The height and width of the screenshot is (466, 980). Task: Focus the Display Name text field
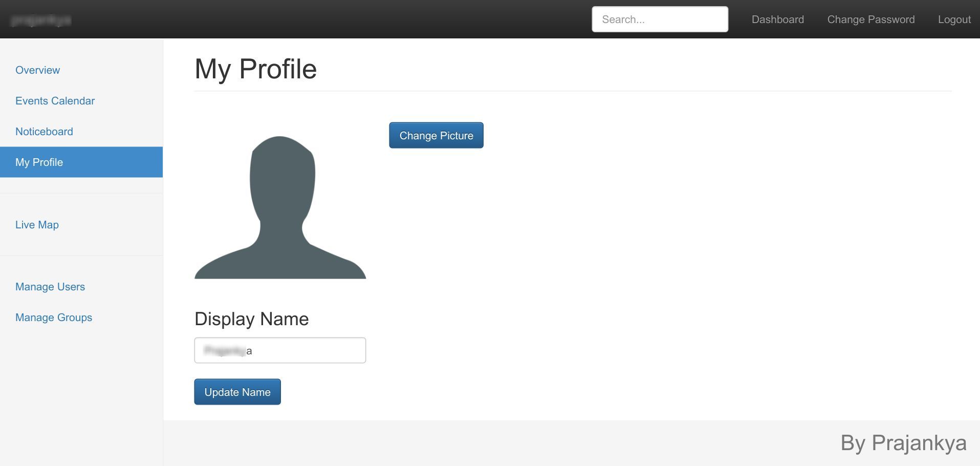click(x=280, y=350)
